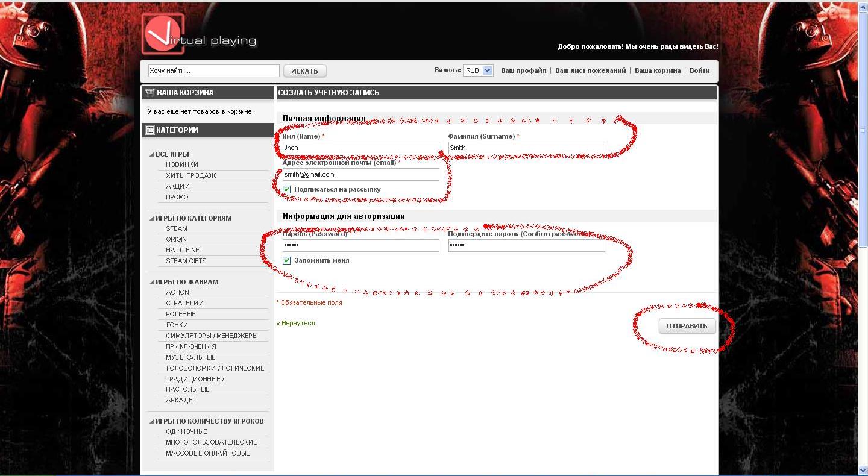Viewport: 868px width, 476px height.
Task: Collapse the ИГРЫ ПО ЖАНРАМ group
Action: 153,282
